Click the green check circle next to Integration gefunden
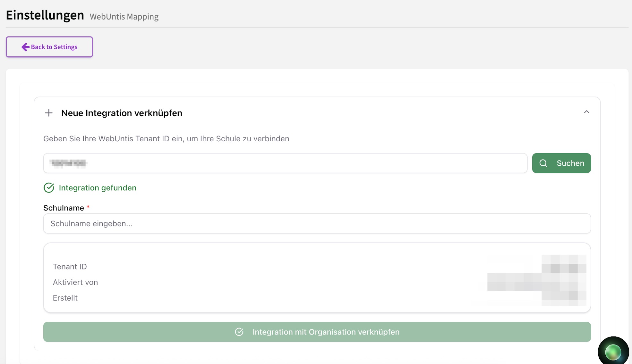Image resolution: width=632 pixels, height=364 pixels. [x=49, y=188]
